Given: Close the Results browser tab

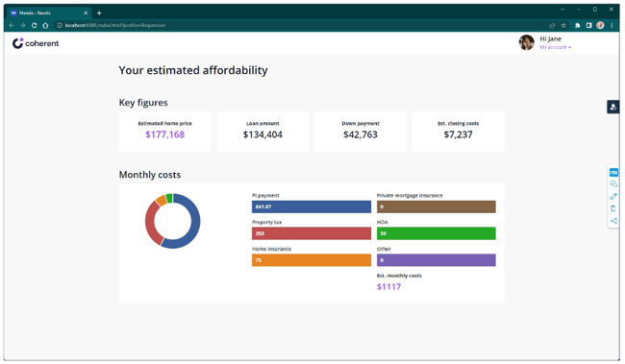Looking at the screenshot, I should click(86, 13).
